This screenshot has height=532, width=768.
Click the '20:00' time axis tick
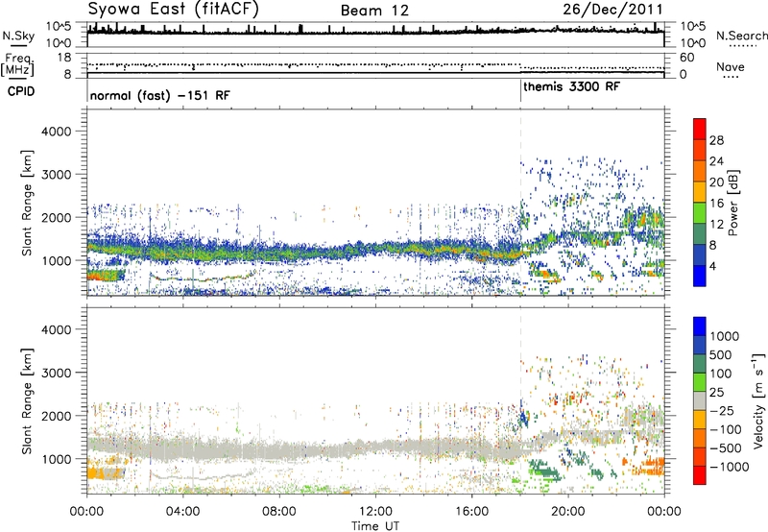pyautogui.click(x=567, y=511)
